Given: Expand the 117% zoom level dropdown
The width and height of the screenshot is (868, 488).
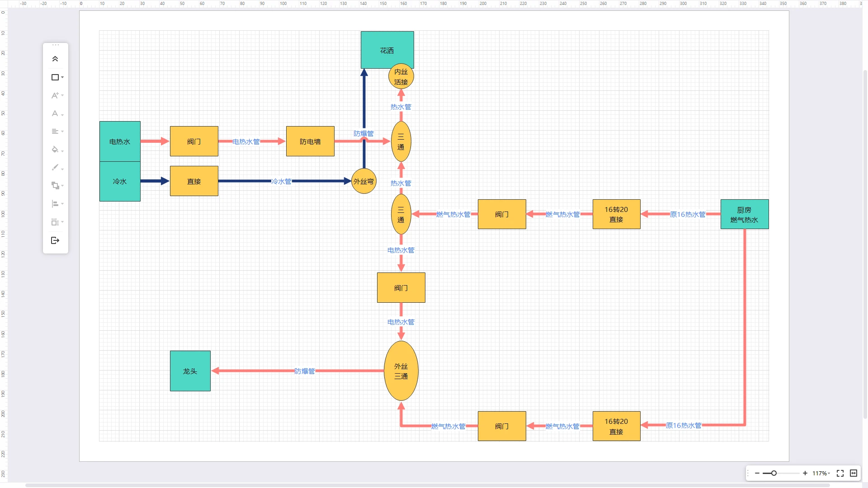Looking at the screenshot, I should click(821, 473).
